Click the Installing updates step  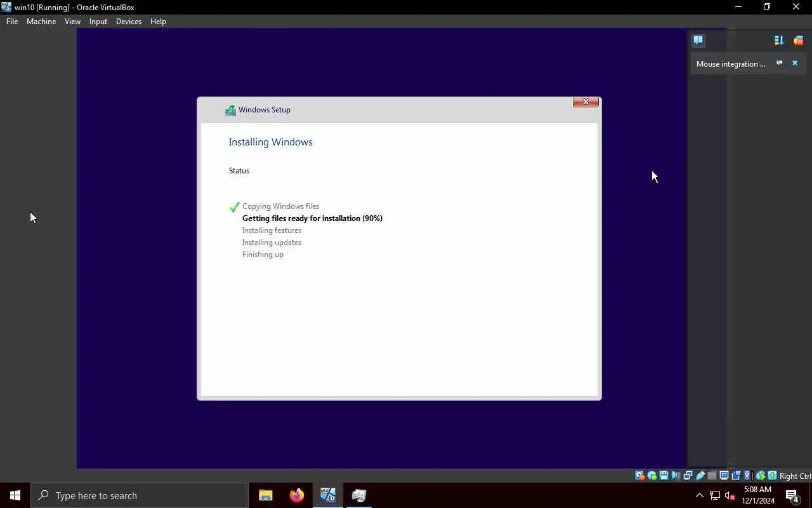pos(272,243)
